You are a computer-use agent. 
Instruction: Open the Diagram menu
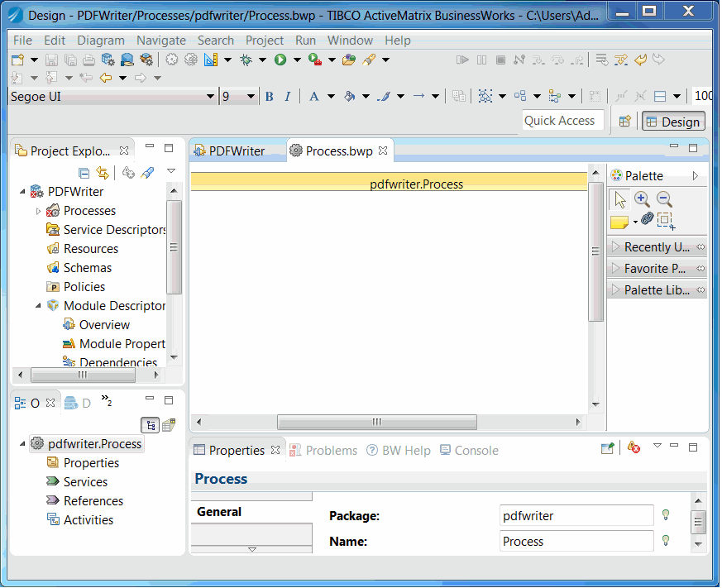[101, 41]
